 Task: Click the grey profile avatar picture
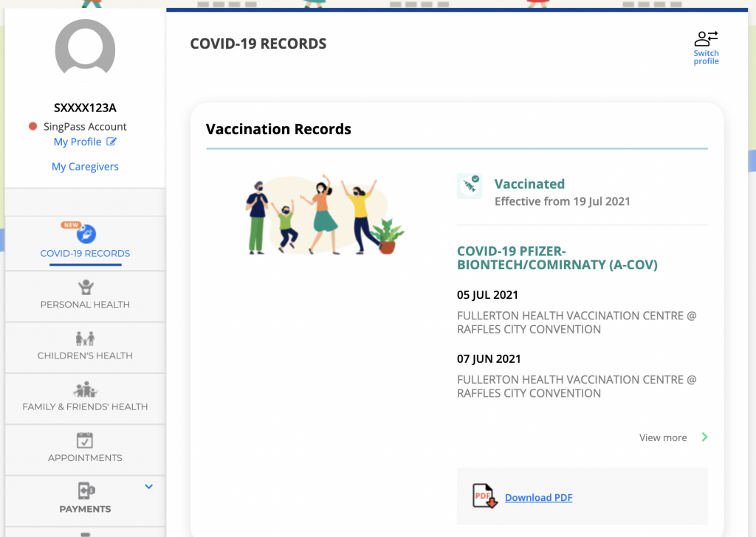85,50
